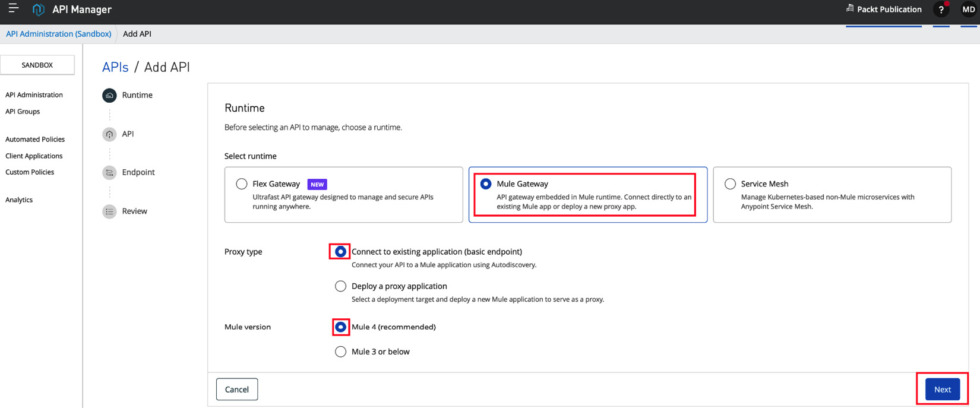The image size is (980, 408).
Task: Choose Connect to existing application radio
Action: [x=340, y=252]
